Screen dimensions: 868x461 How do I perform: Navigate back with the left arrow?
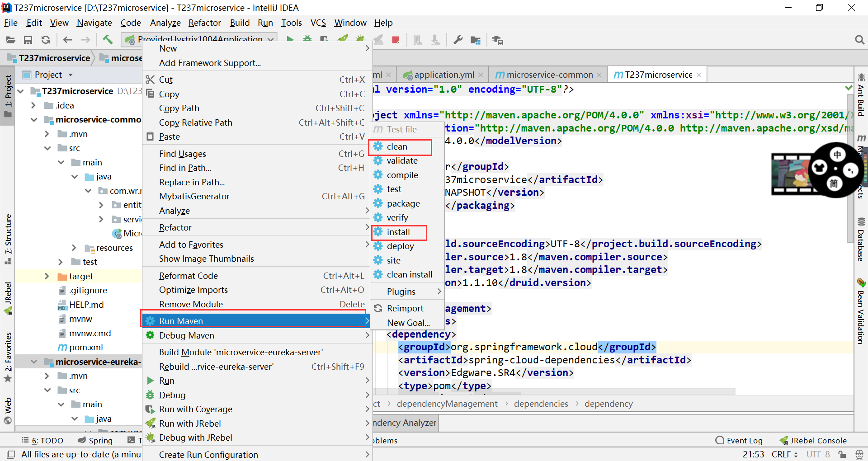[68, 40]
